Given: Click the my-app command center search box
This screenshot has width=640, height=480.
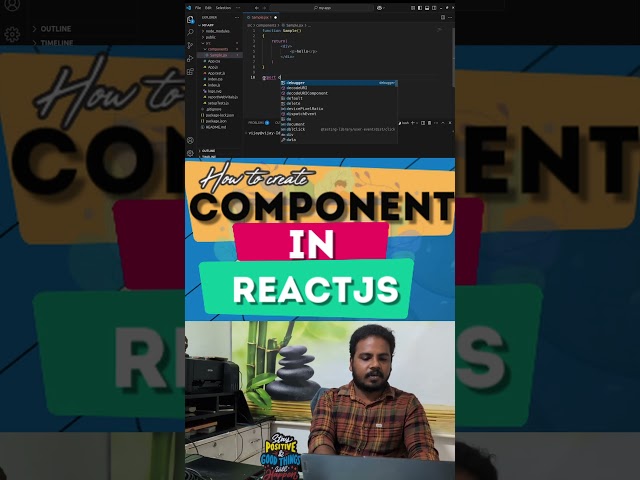Looking at the screenshot, I should (x=322, y=8).
